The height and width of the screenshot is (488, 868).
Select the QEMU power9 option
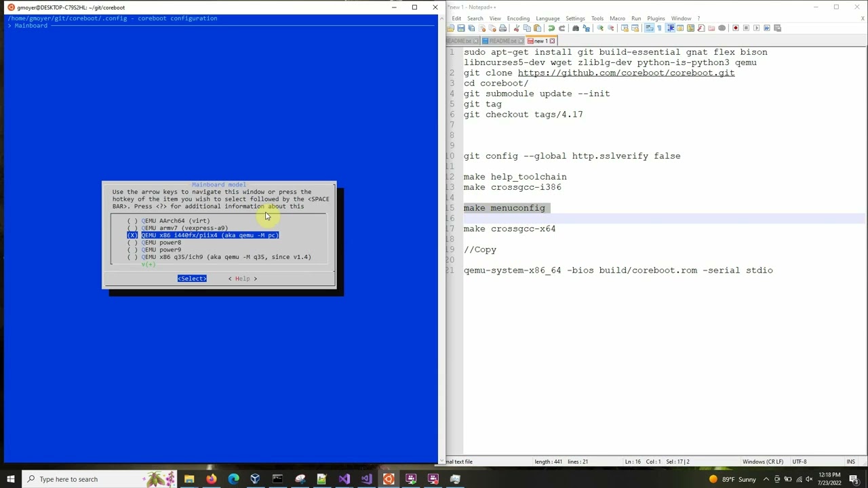154,249
